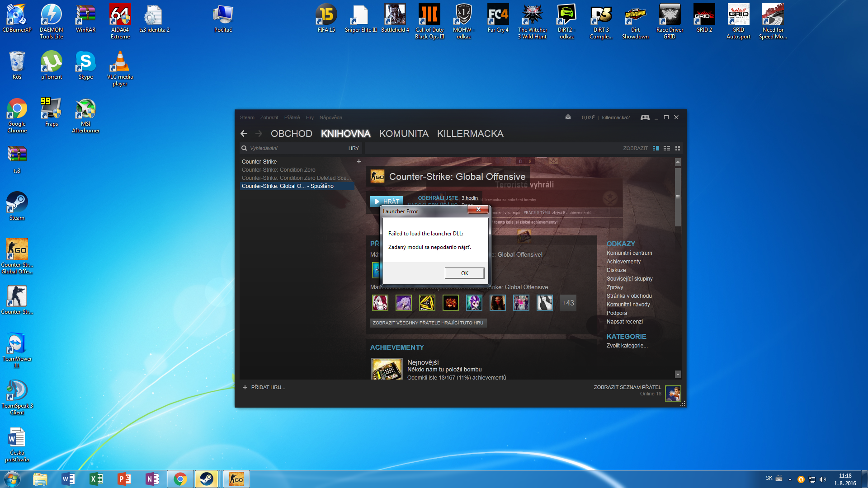Click the plus icon beside Counter-Strike
The image size is (868, 488).
(359, 161)
